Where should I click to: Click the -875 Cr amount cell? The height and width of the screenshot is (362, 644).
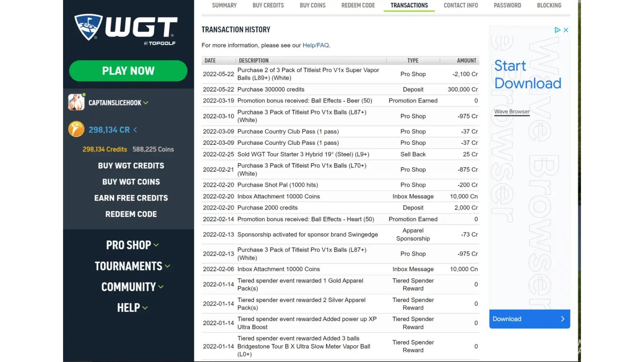468,170
